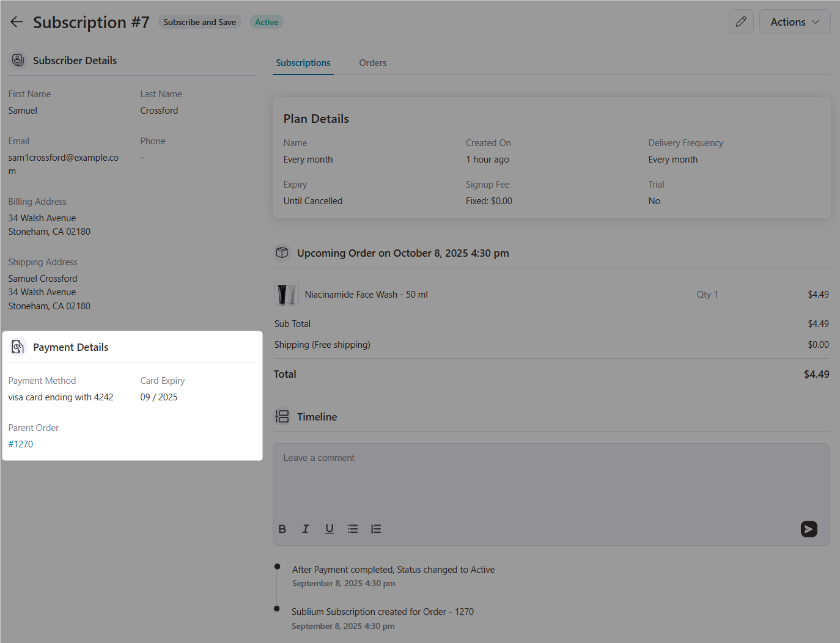Click the Timeline section icon
The width and height of the screenshot is (840, 643).
pos(282,416)
